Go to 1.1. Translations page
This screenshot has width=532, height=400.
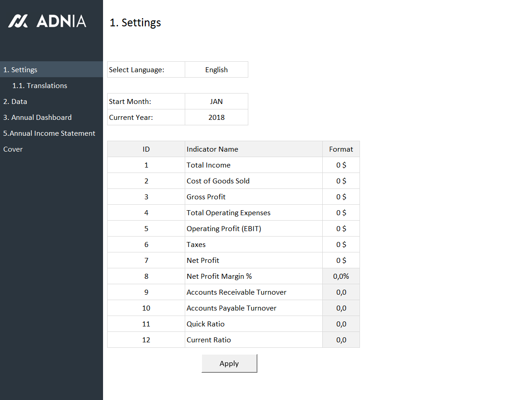39,86
